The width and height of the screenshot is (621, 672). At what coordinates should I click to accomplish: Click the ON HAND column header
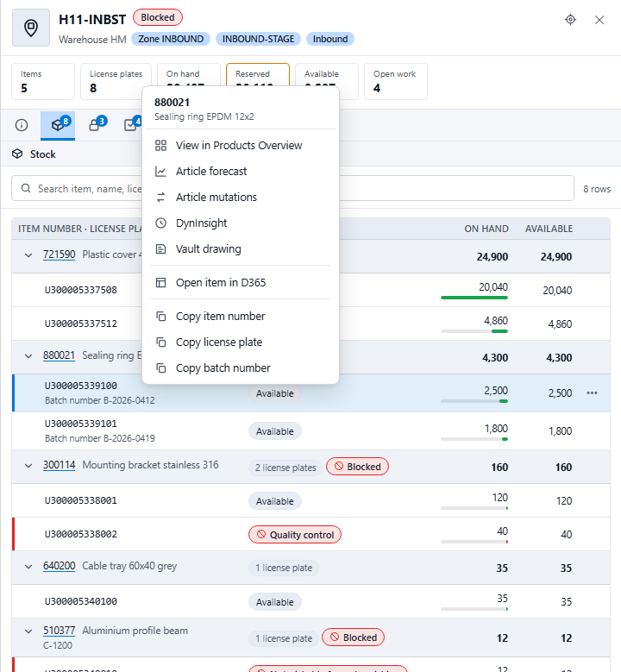click(486, 229)
